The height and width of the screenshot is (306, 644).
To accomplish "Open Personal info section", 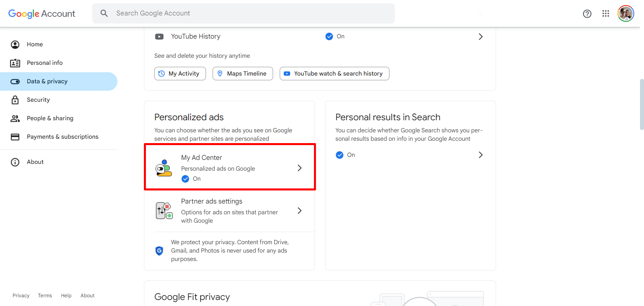I will tap(59, 63).
